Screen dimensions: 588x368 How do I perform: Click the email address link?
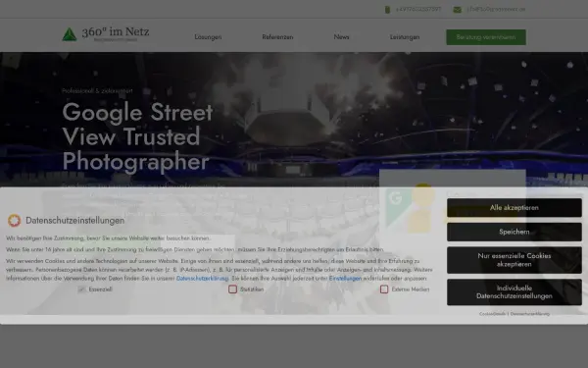click(496, 10)
